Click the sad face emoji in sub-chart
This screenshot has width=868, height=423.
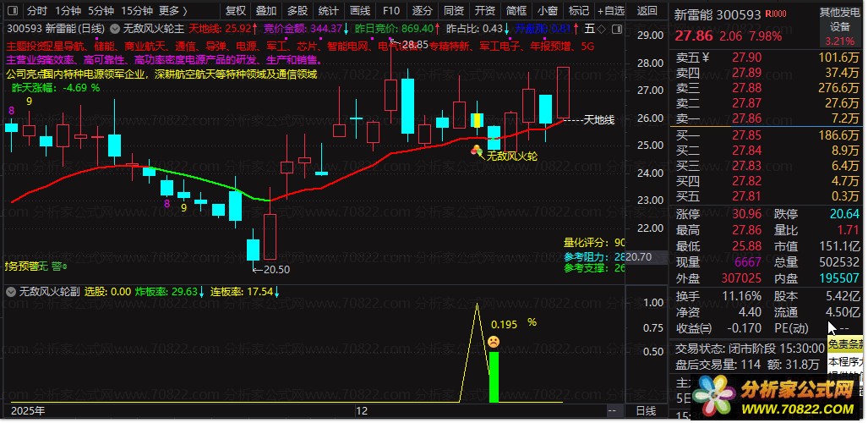coord(494,342)
